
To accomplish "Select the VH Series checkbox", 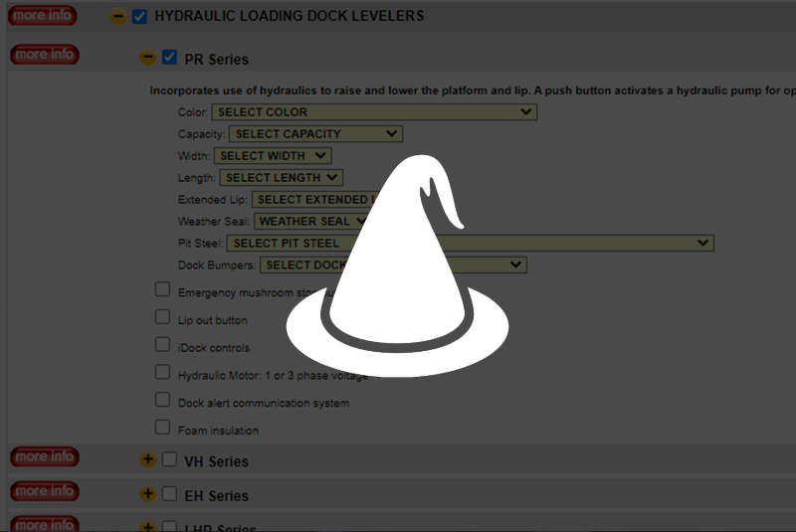I will [x=169, y=460].
